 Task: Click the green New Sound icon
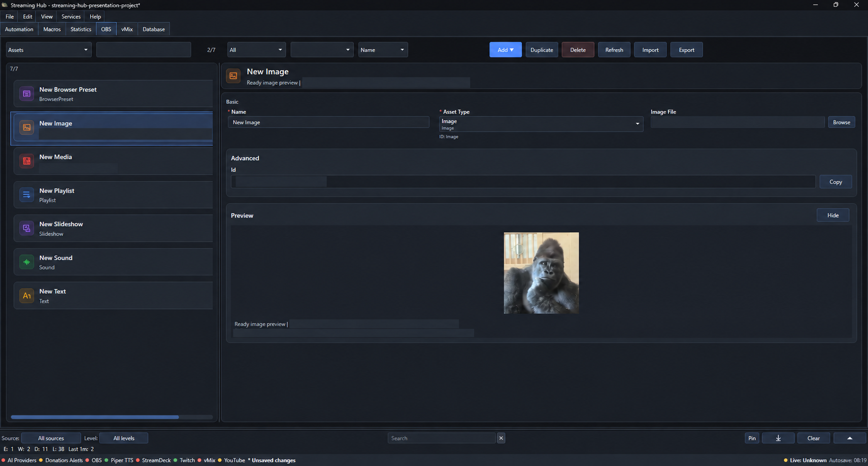27,262
